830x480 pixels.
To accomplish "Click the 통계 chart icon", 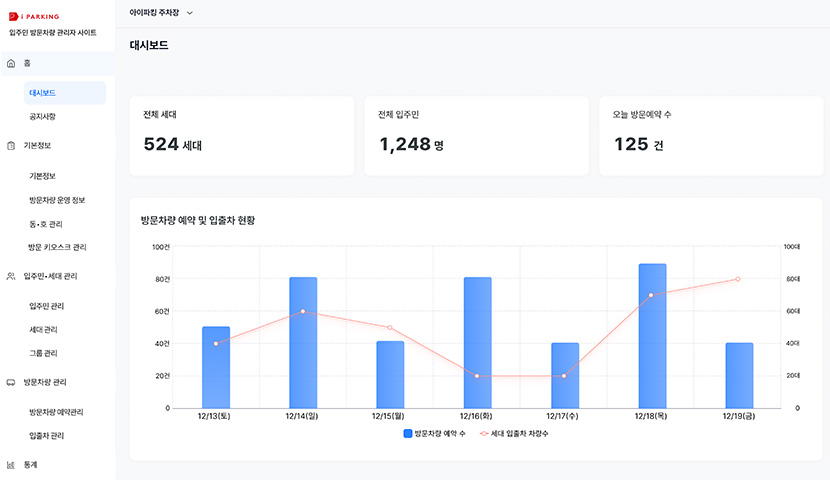I will pyautogui.click(x=11, y=465).
